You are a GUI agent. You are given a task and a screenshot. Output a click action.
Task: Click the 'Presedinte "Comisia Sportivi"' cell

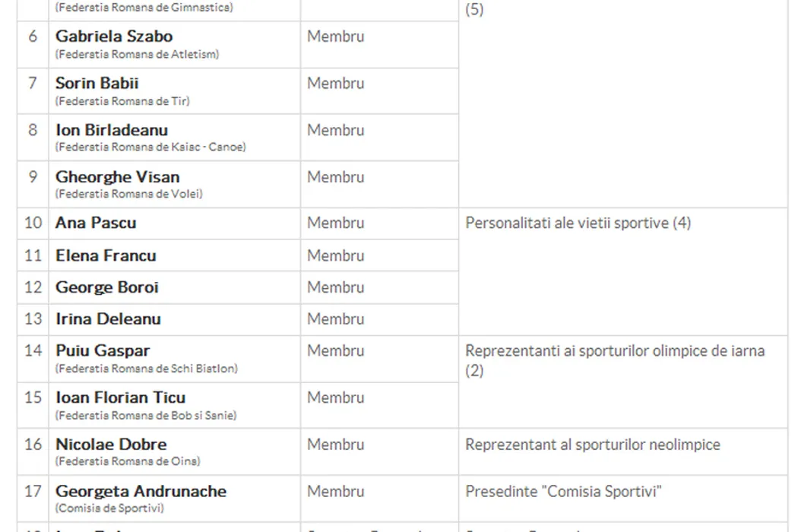(564, 492)
